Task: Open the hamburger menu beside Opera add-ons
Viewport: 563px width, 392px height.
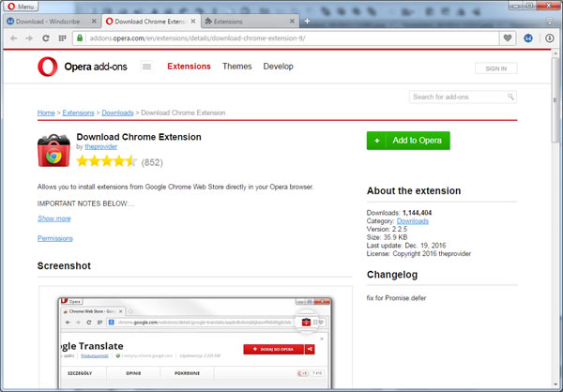Action: coord(146,67)
